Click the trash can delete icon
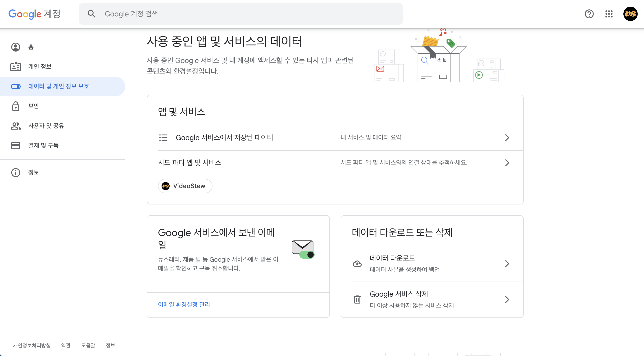Image resolution: width=644 pixels, height=356 pixels. [x=357, y=299]
